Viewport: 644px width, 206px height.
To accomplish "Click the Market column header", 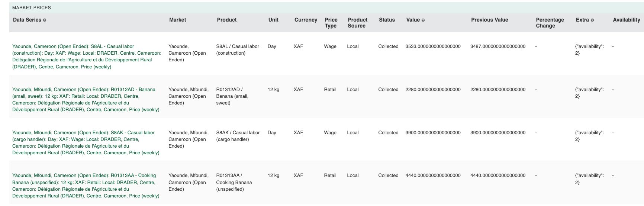I will tap(177, 20).
